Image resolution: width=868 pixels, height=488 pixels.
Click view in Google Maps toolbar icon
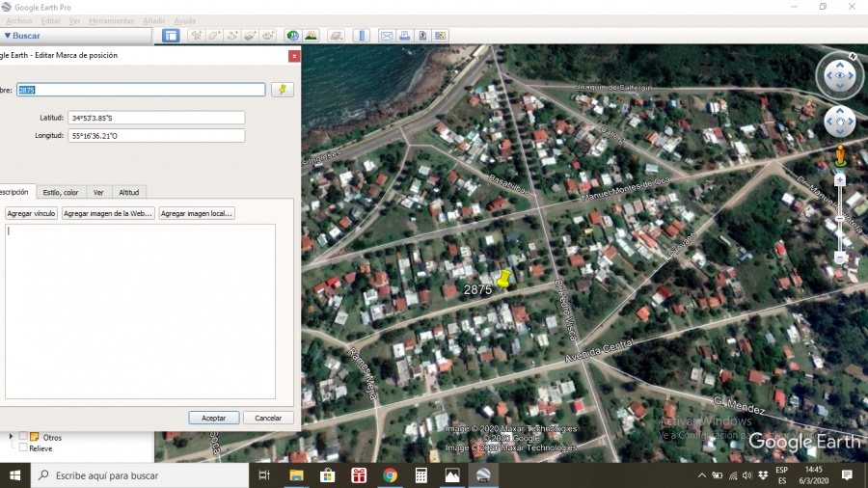(440, 36)
